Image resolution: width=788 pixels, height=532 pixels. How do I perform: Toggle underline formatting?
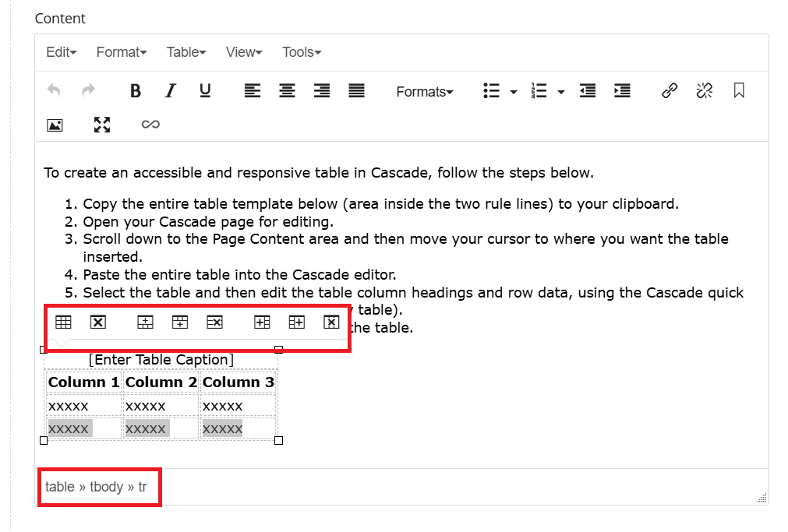(x=205, y=91)
